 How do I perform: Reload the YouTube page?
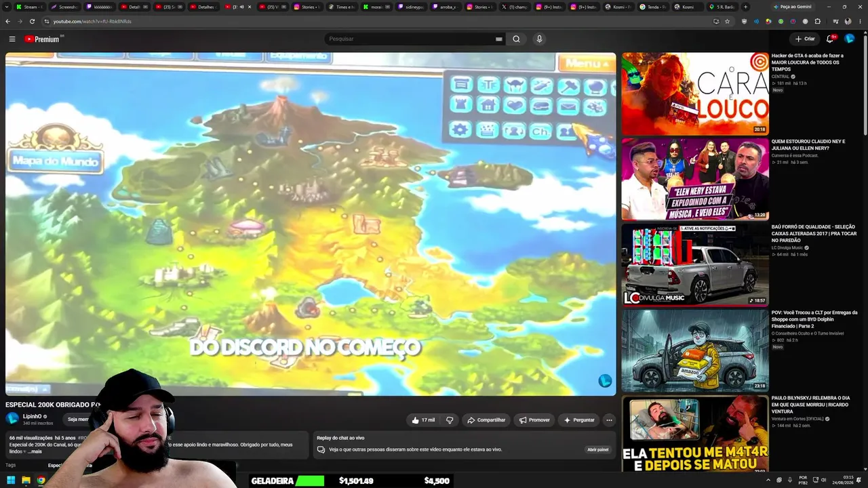32,21
